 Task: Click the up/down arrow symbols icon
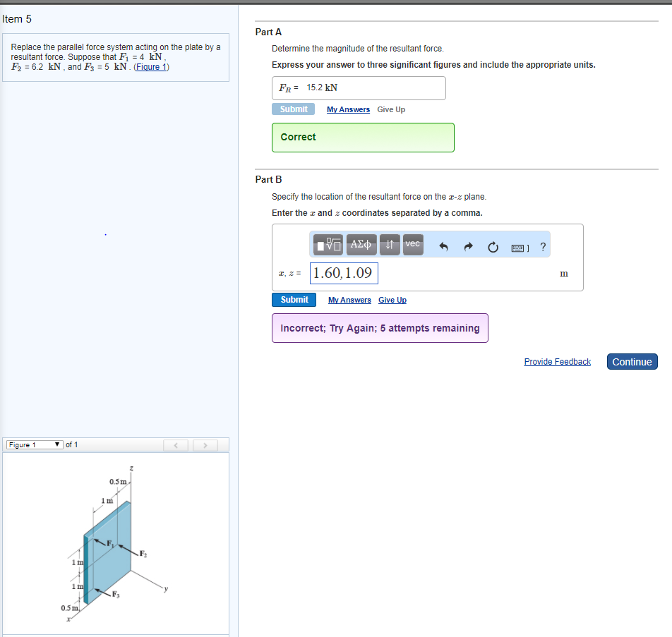click(x=389, y=245)
